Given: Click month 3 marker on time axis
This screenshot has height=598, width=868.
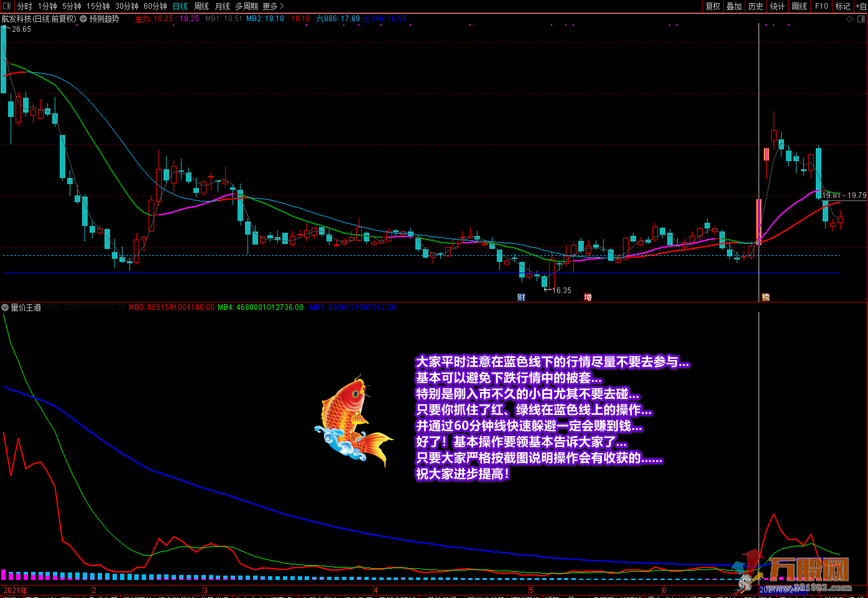Looking at the screenshot, I should click(x=205, y=591).
